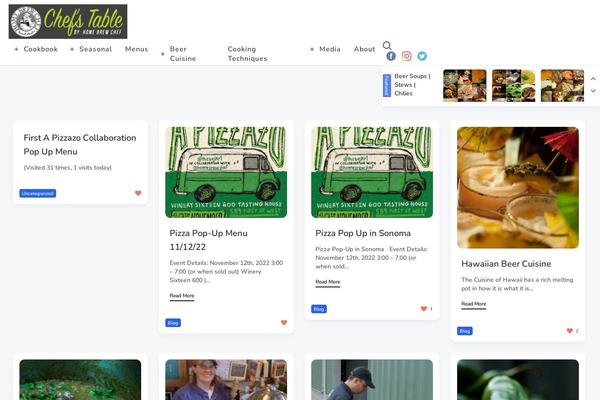The width and height of the screenshot is (600, 400).
Task: Open the man in black cap post image
Action: (372, 380)
